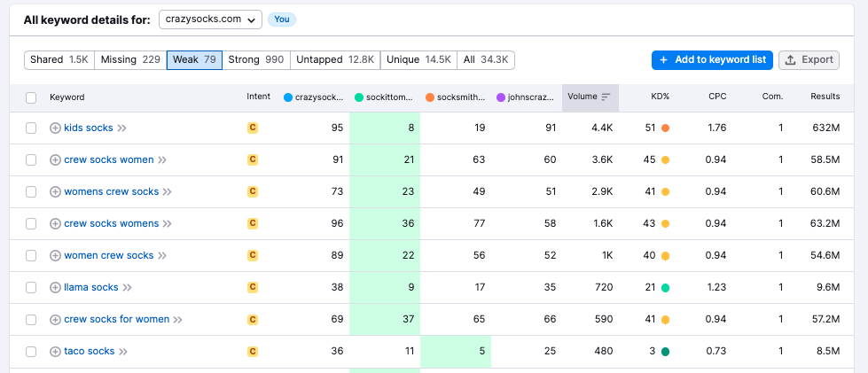Open the taco socks keyword link
This screenshot has height=373, width=868.
[90, 352]
